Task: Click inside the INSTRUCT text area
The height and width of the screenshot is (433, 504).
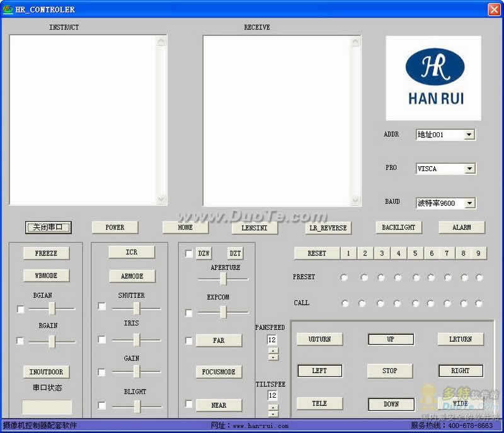Action: (83, 120)
